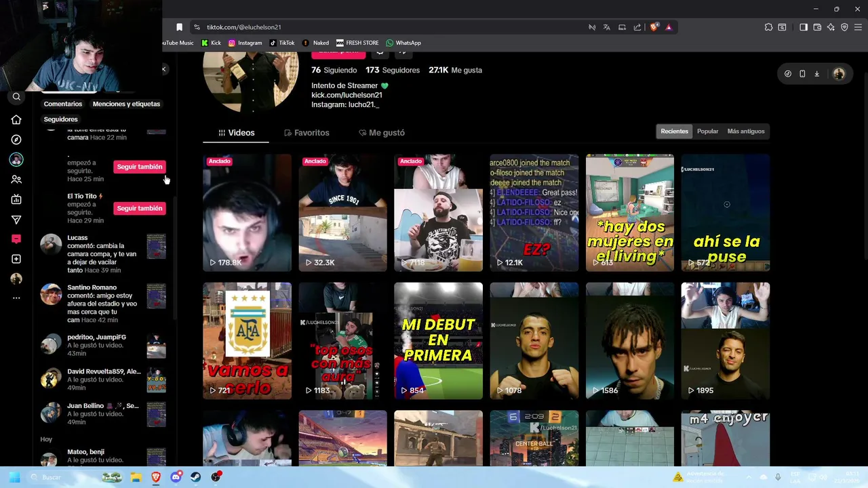Select the Recientes sort option
The width and height of the screenshot is (868, 488).
[x=675, y=131]
